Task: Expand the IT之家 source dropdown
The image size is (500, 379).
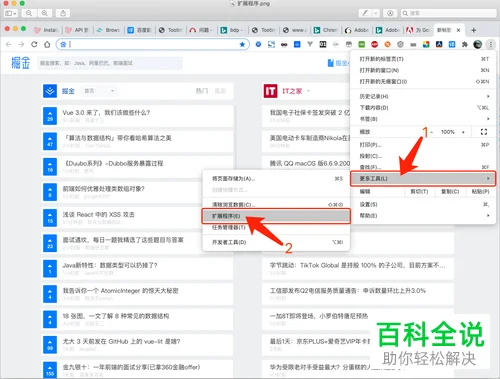Action: [308, 91]
